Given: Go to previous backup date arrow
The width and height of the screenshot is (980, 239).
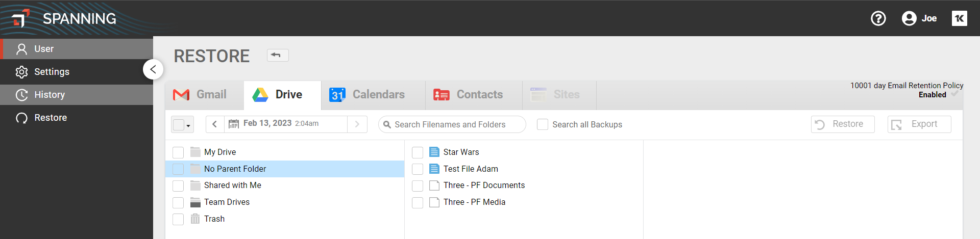Looking at the screenshot, I should [215, 124].
